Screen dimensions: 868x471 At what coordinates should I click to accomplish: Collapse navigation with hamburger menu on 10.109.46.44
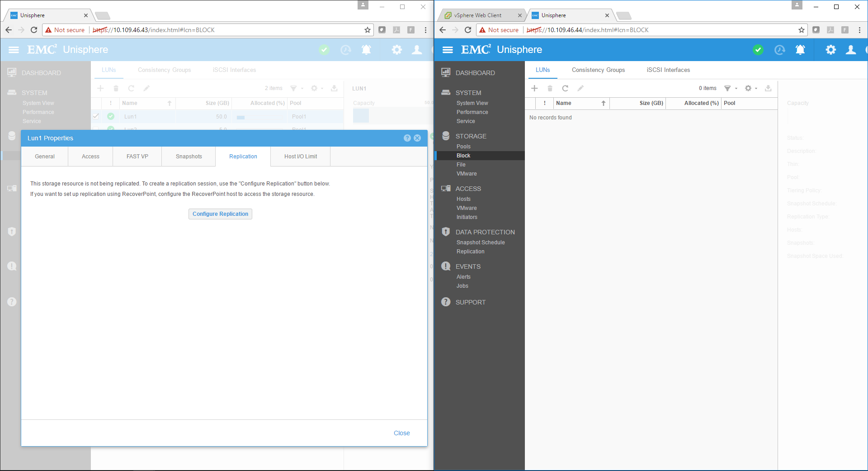click(448, 50)
